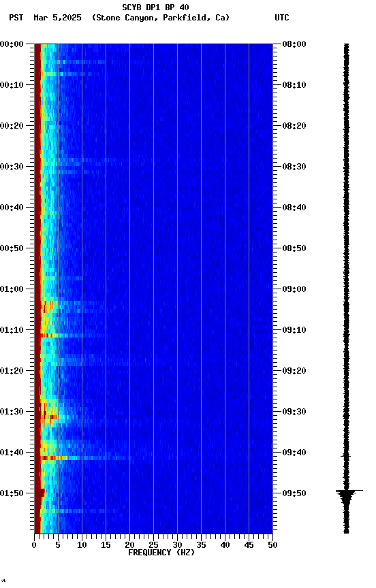The width and height of the screenshot is (376, 588).
Task: Click the title text SCYB DP1 BP 40
Action: pyautogui.click(x=155, y=7)
